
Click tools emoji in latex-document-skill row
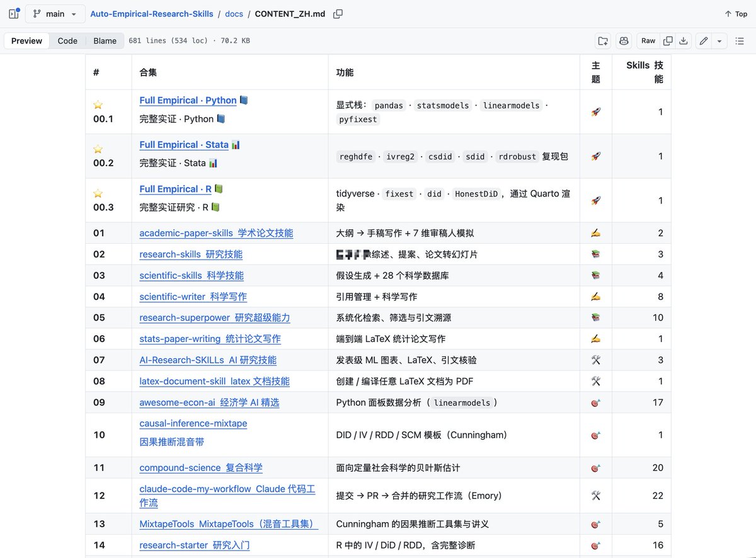[596, 381]
